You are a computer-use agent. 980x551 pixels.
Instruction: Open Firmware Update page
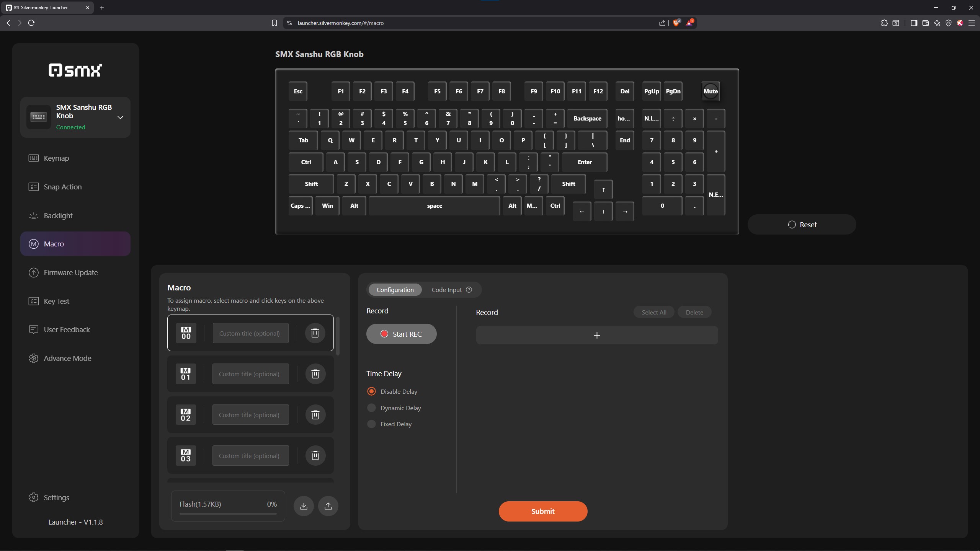(x=70, y=272)
